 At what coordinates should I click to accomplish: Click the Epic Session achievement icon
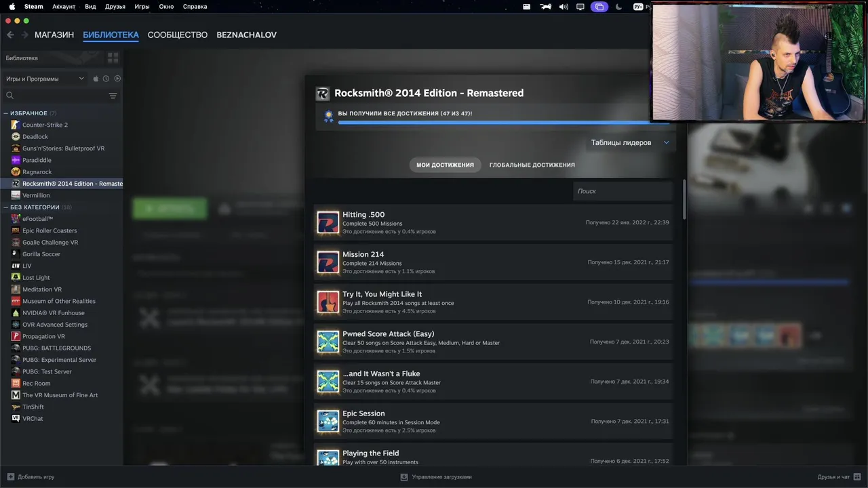(x=328, y=421)
